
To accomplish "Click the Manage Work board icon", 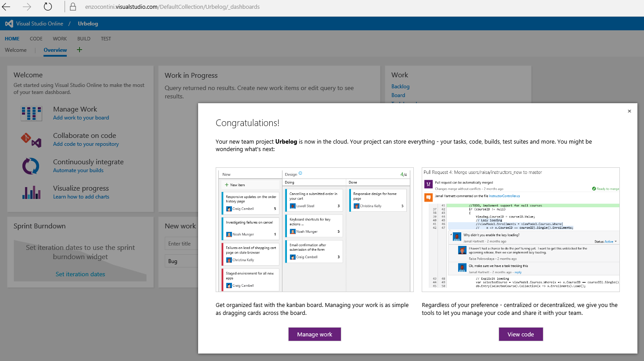I will pyautogui.click(x=31, y=113).
